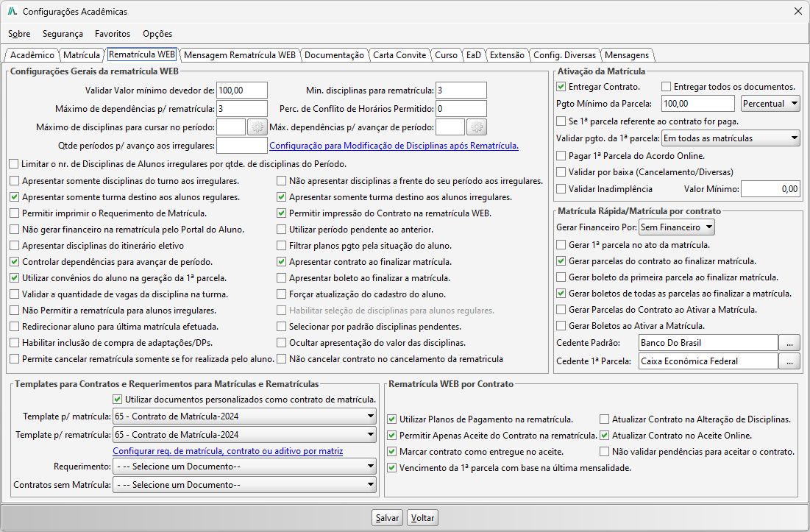Open Gerar Financeiro Por dropdown
The width and height of the screenshot is (810, 532).
click(x=677, y=227)
